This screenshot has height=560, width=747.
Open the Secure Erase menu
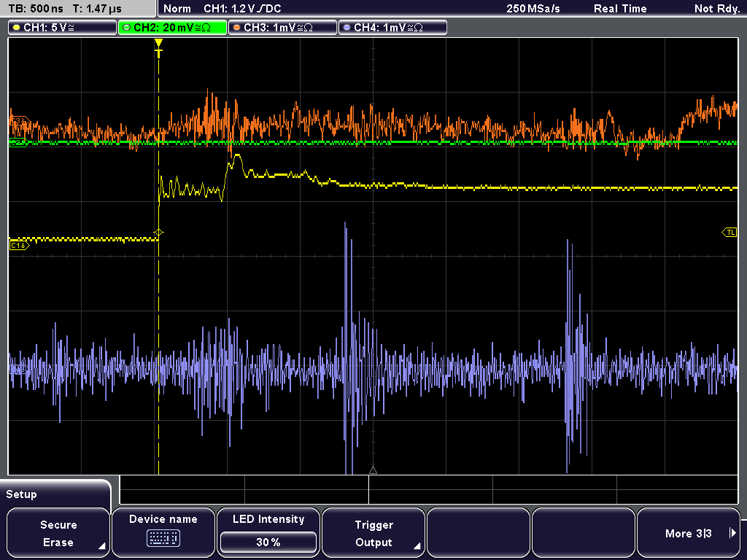(x=58, y=533)
